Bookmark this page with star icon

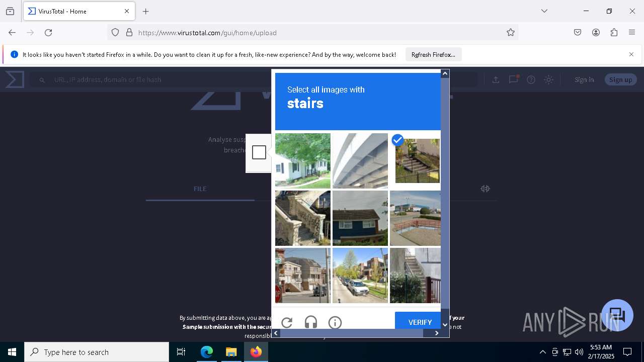(x=511, y=33)
